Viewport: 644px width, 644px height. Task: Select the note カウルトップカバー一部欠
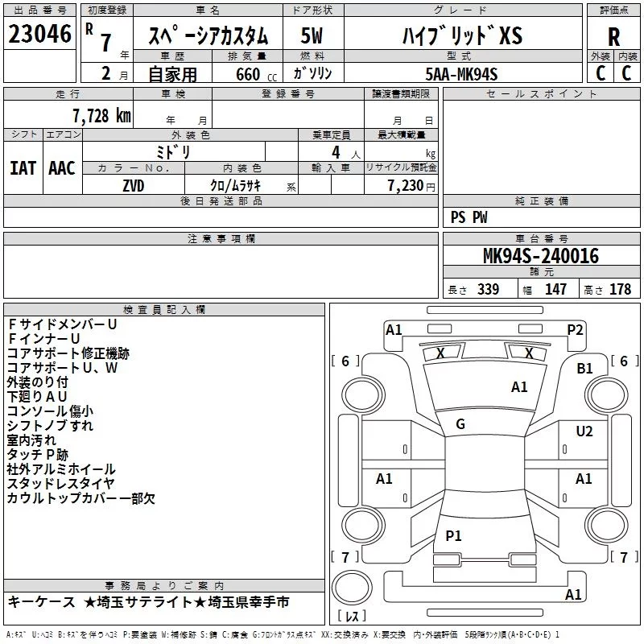81,498
